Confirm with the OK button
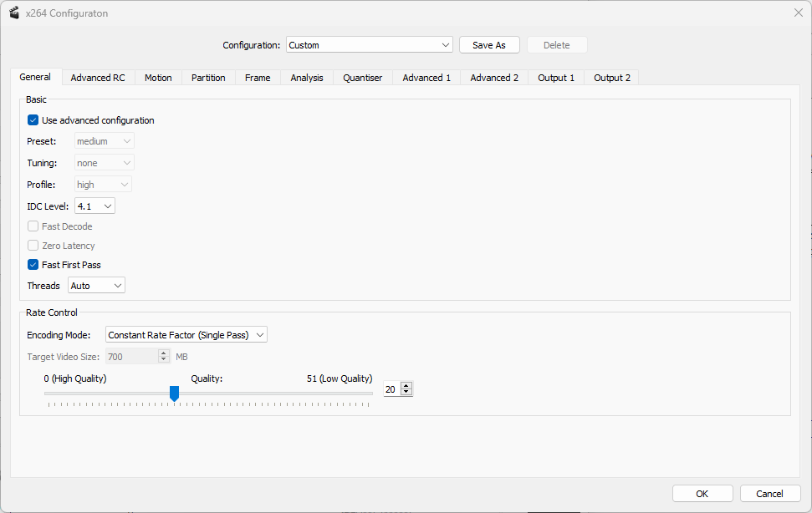 point(702,493)
